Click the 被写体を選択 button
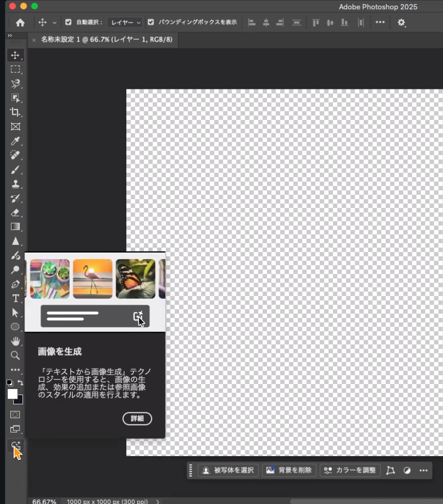443x504 pixels. [x=228, y=470]
